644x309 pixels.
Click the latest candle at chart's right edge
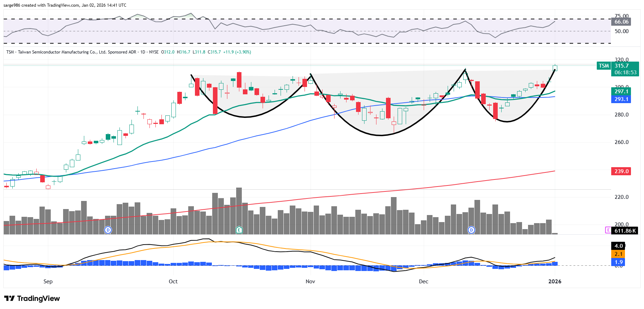(x=555, y=68)
